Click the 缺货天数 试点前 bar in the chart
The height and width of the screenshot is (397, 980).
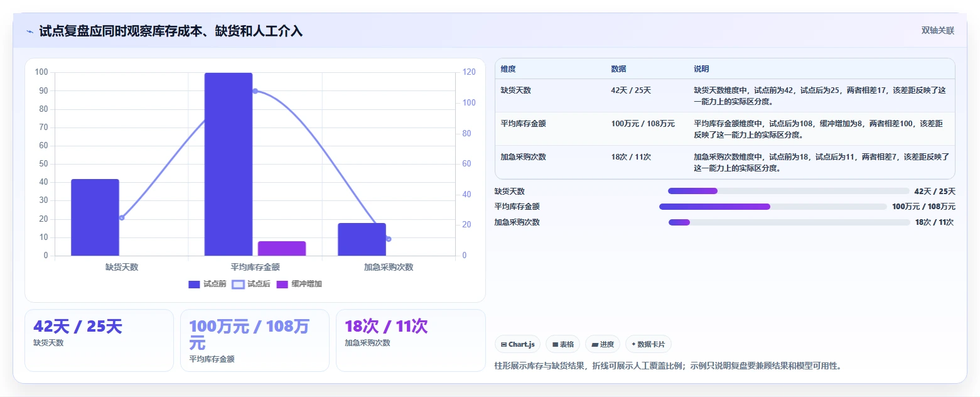coord(95,217)
